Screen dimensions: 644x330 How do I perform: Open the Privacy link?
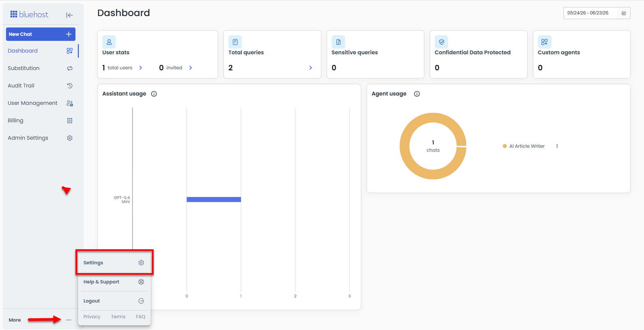point(92,317)
